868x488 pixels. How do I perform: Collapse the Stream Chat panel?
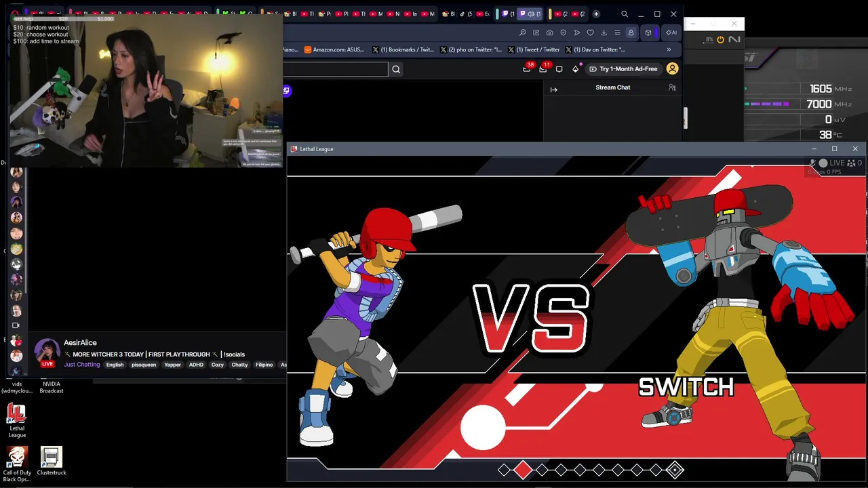click(x=553, y=89)
